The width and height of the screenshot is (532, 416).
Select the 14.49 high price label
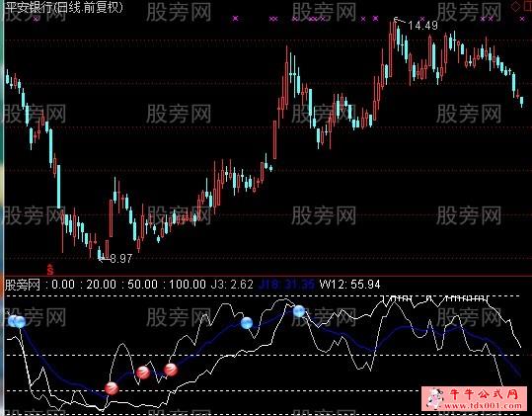coord(422,26)
